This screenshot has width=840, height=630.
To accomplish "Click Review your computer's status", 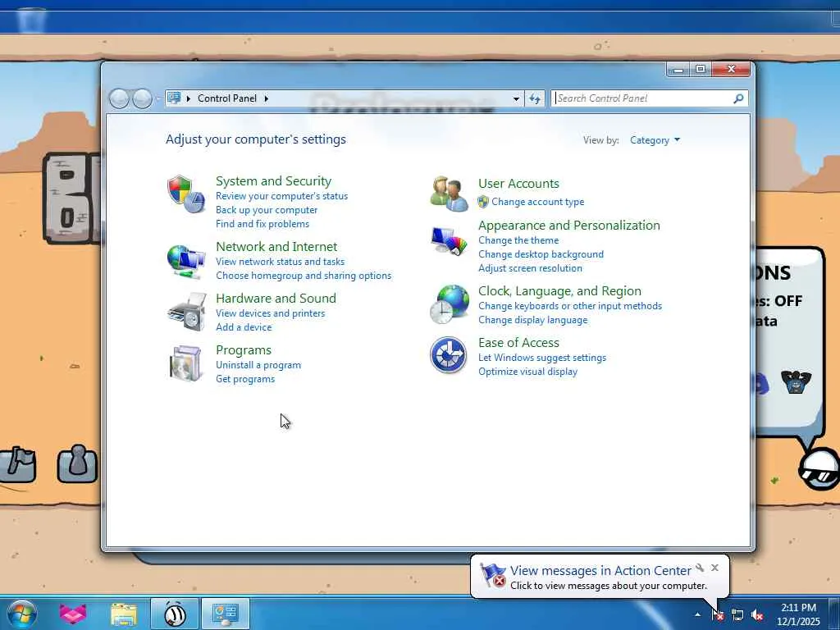I will [x=282, y=196].
